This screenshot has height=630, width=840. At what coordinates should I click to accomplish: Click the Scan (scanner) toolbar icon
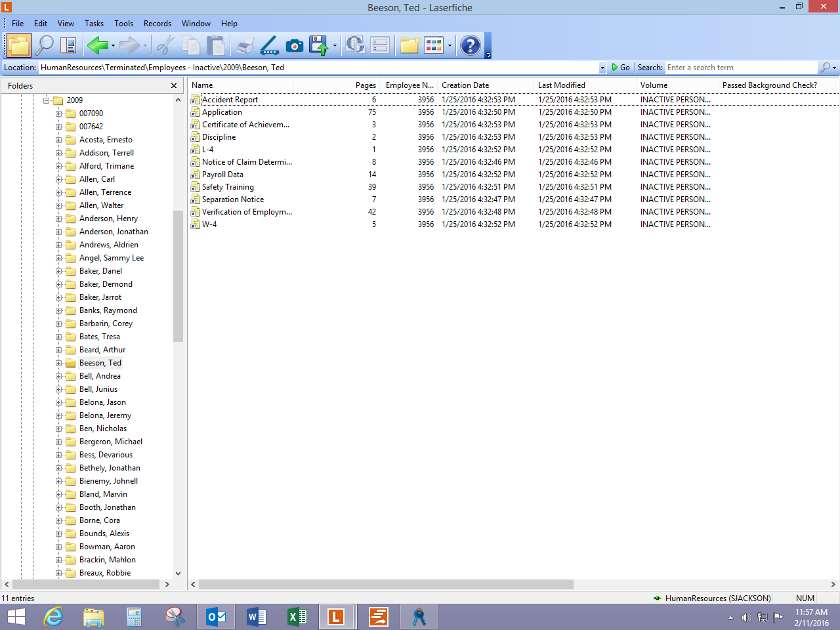pos(270,45)
